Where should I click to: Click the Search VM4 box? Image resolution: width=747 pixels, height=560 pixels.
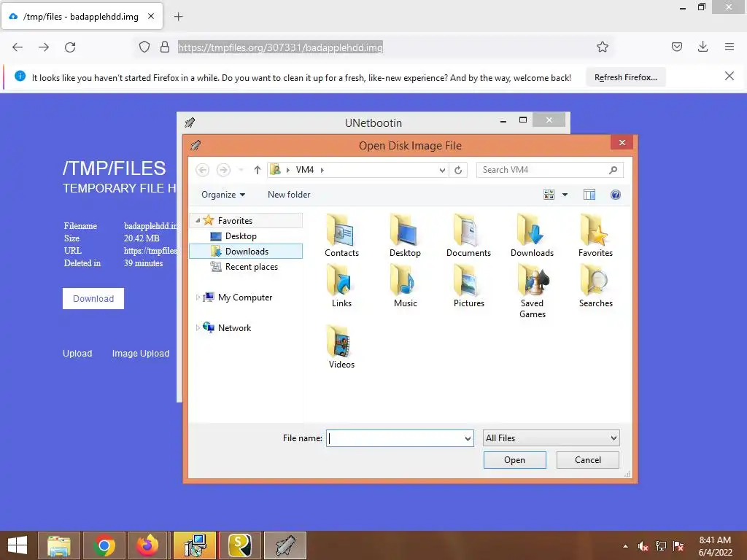[x=549, y=170]
